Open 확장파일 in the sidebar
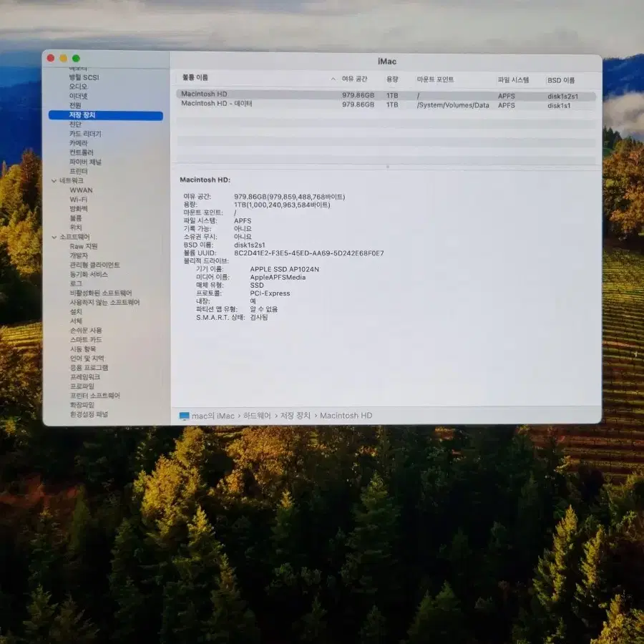The height and width of the screenshot is (644, 644). click(82, 406)
